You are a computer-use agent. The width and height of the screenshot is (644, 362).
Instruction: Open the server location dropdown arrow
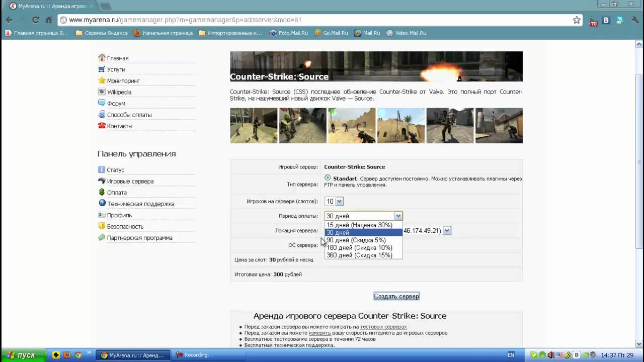tap(447, 231)
